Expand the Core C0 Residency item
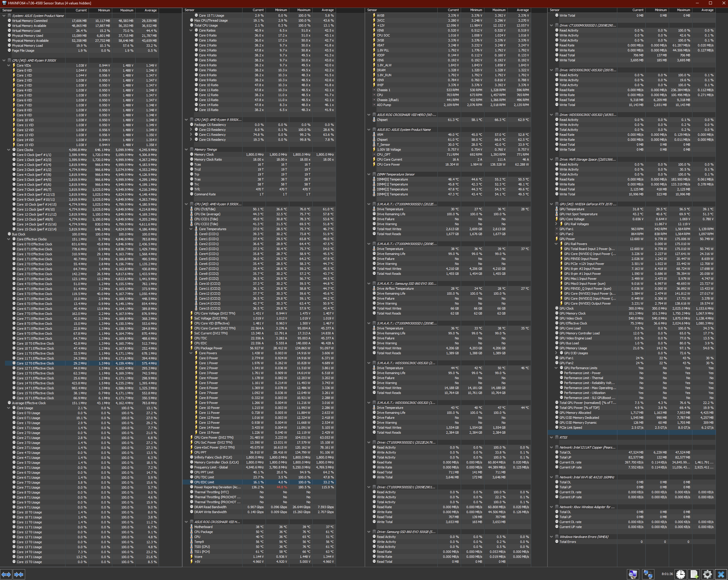Image resolution: width=728 pixels, height=580 pixels. (191, 130)
